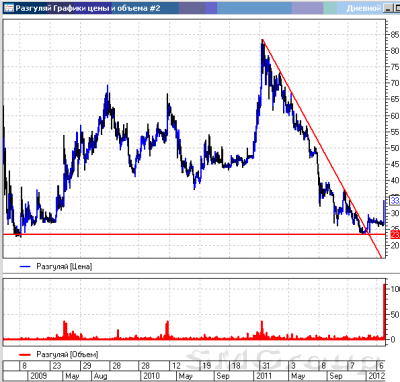Click the 75 price axis label
The width and height of the screenshot is (400, 382).
(395, 67)
